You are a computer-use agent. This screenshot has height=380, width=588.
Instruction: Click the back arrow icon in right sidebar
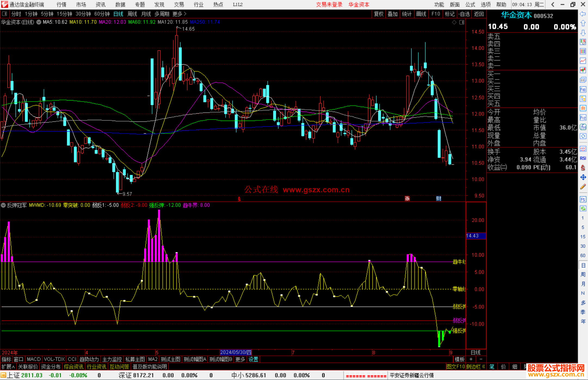[x=583, y=14]
